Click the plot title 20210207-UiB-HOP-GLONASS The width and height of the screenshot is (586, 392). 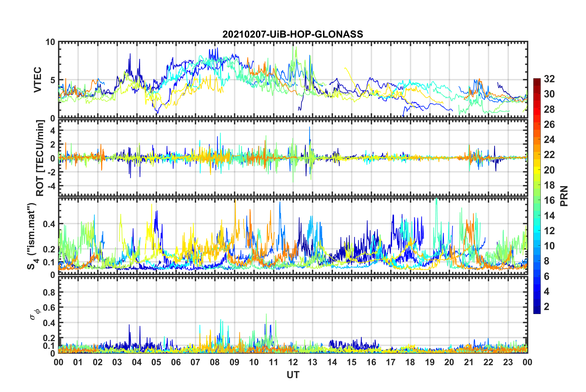coord(293,34)
